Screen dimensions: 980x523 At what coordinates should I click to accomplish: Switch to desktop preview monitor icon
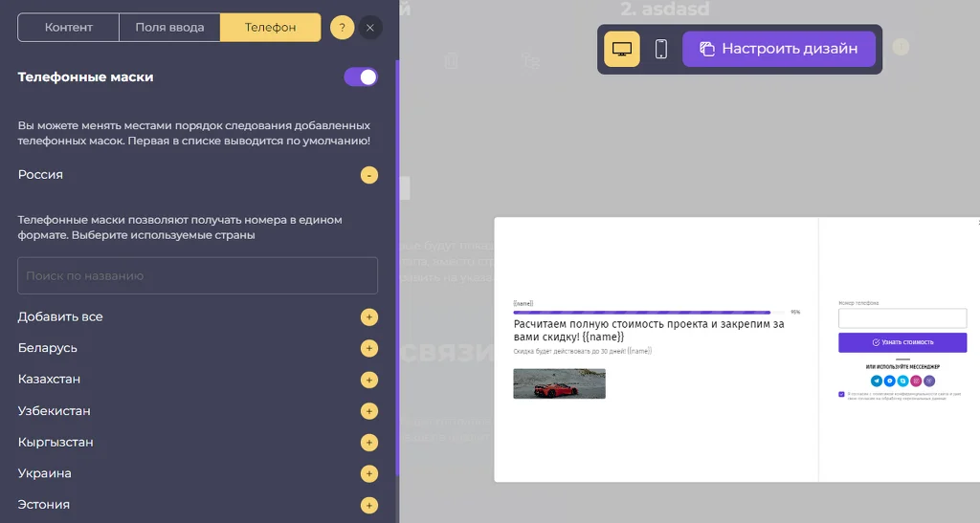coord(621,49)
